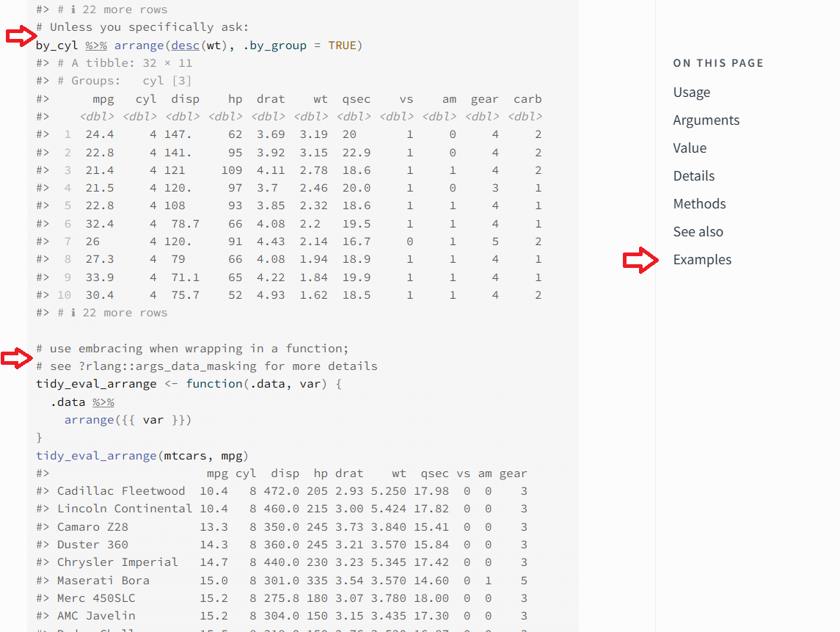Open the pipe operator link after by_cyl

pos(95,46)
